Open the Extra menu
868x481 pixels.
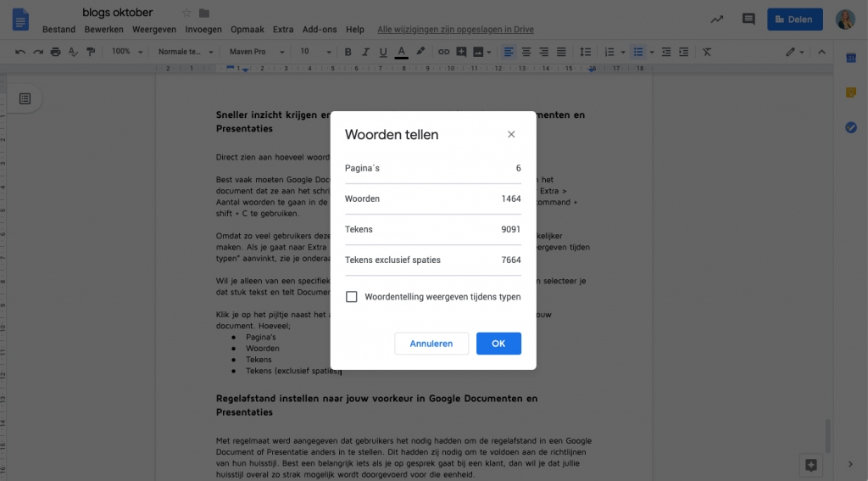point(283,30)
